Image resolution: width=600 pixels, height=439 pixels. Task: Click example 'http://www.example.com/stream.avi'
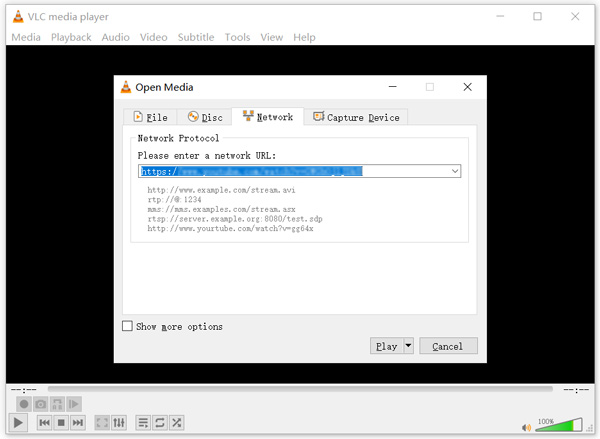pos(221,190)
